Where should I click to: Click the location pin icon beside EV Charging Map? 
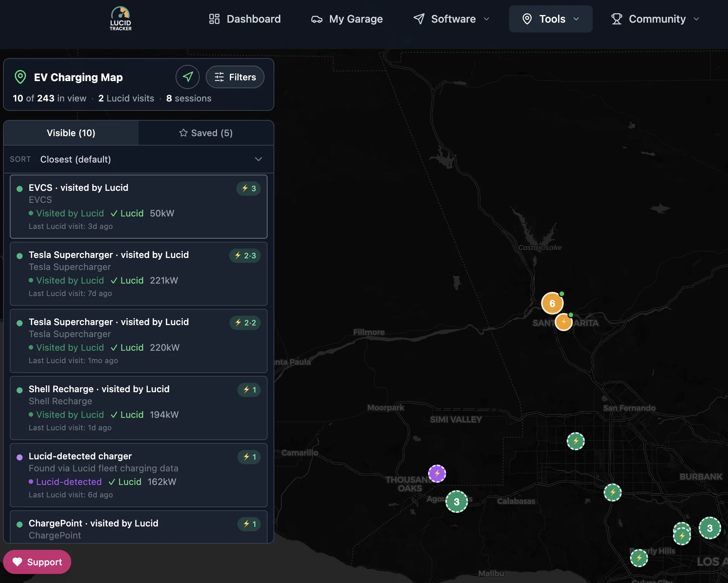click(20, 77)
